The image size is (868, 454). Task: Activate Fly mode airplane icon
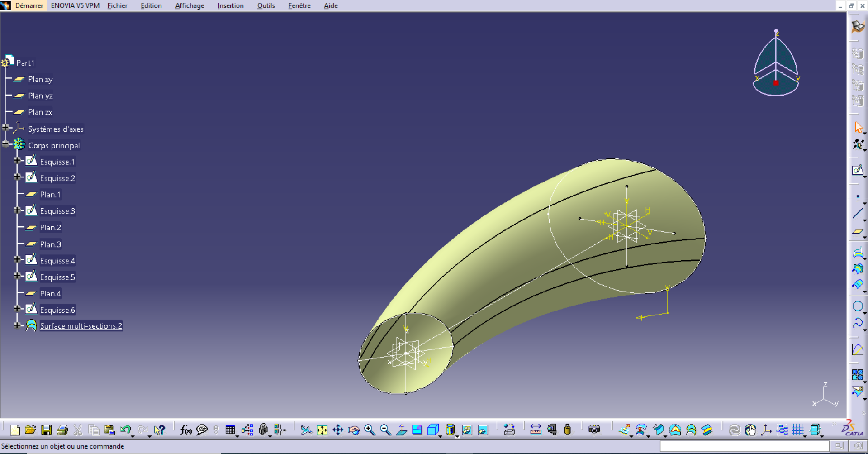306,430
